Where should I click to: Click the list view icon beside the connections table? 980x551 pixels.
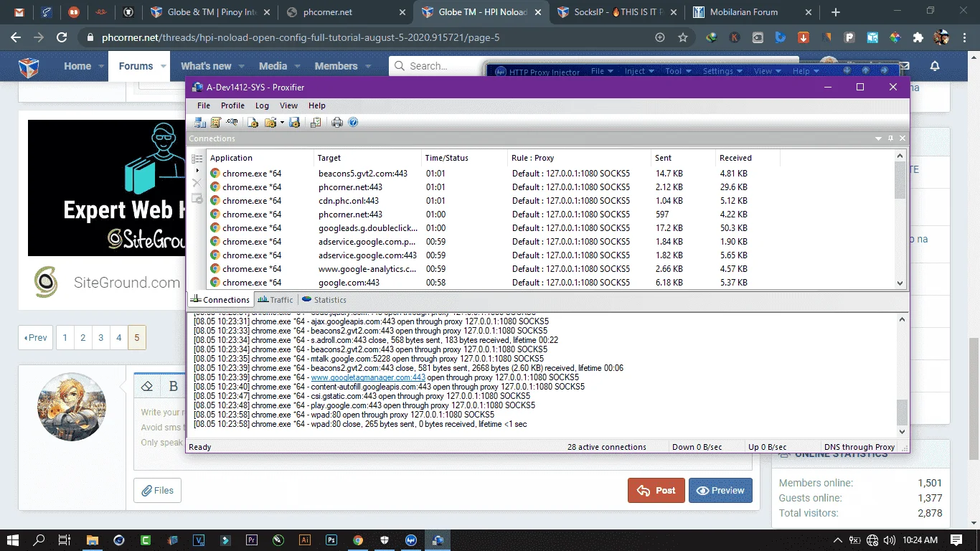pyautogui.click(x=197, y=159)
